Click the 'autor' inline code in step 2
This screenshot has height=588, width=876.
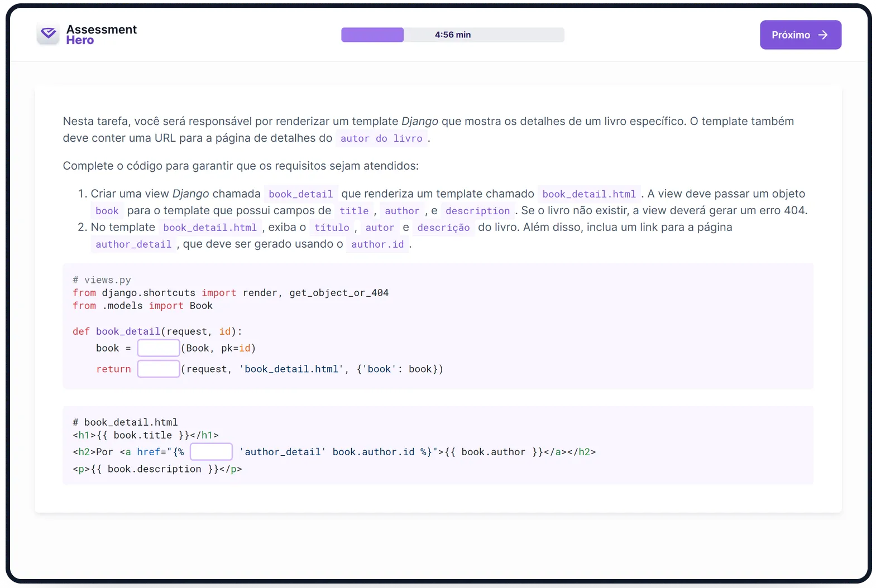click(x=380, y=228)
